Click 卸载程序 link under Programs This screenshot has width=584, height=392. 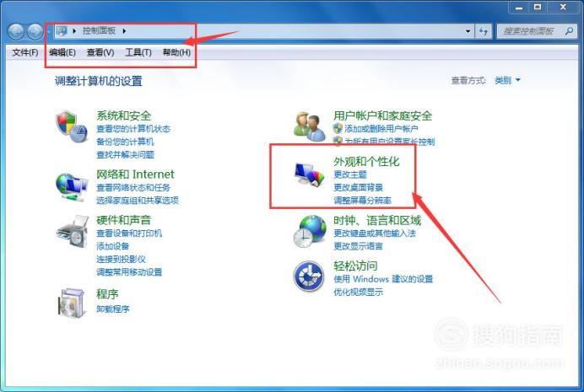(113, 309)
